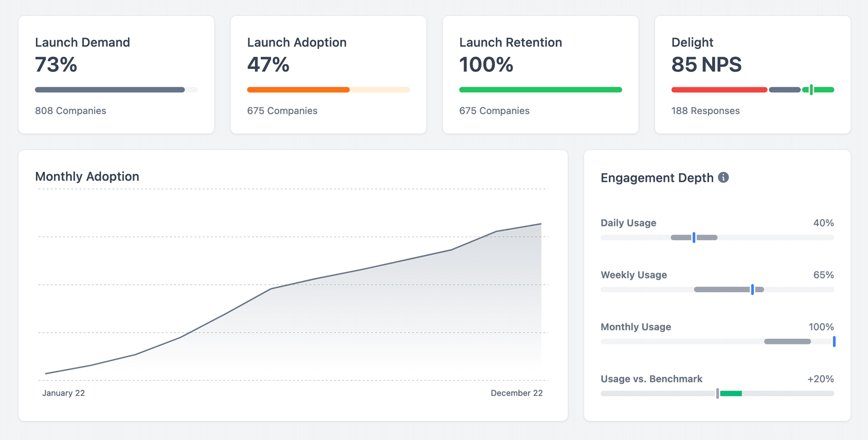The image size is (868, 440).
Task: Click the green Usage vs. Benchmark segment
Action: [731, 394]
